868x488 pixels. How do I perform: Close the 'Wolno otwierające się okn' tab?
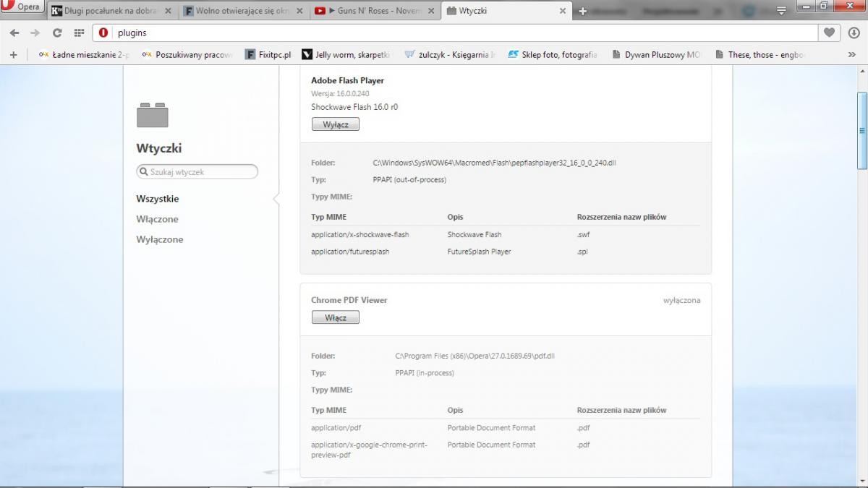click(x=299, y=12)
